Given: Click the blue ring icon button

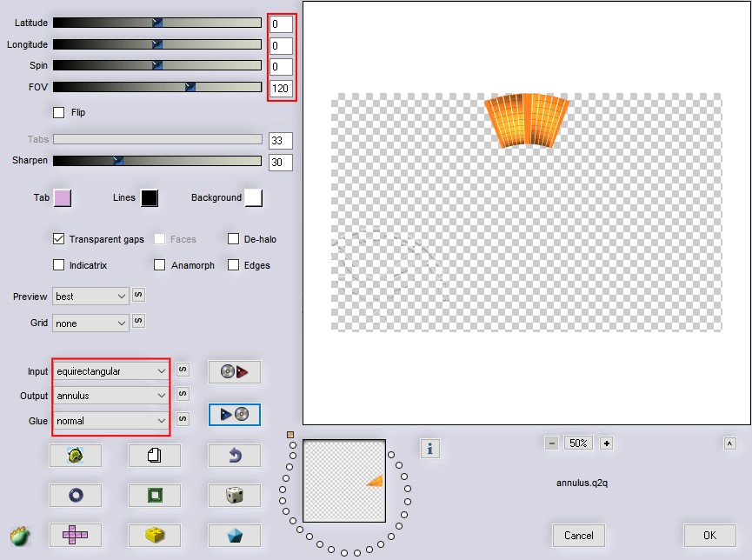Looking at the screenshot, I should (x=76, y=495).
